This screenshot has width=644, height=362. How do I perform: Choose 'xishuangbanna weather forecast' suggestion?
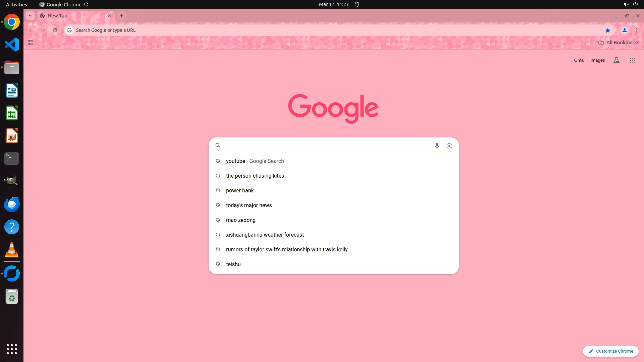[x=265, y=235]
